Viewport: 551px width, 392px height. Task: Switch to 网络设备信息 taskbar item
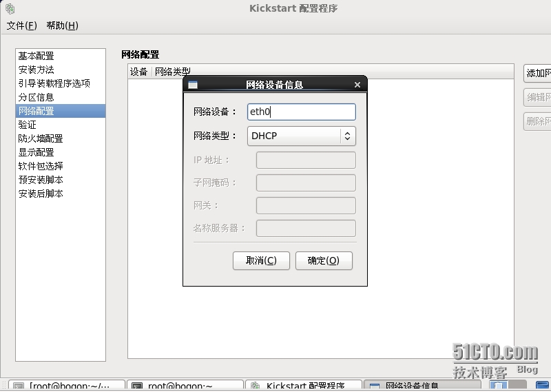click(422, 385)
